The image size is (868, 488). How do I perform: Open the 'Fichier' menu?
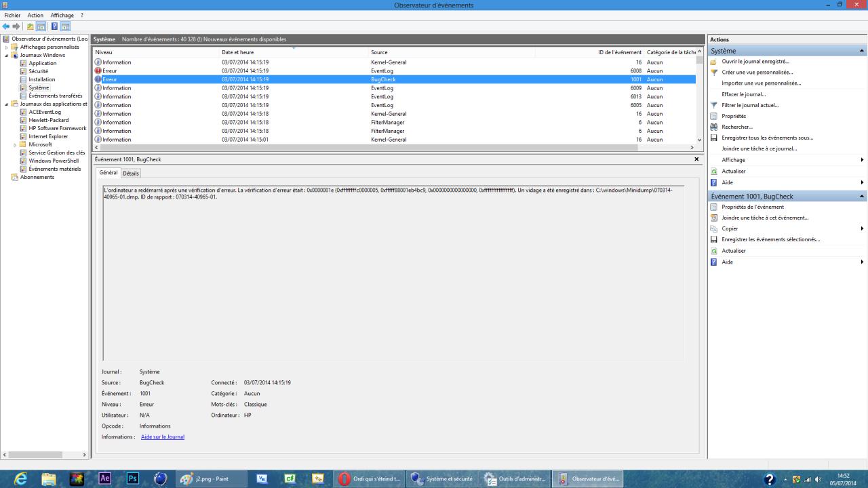coord(12,15)
